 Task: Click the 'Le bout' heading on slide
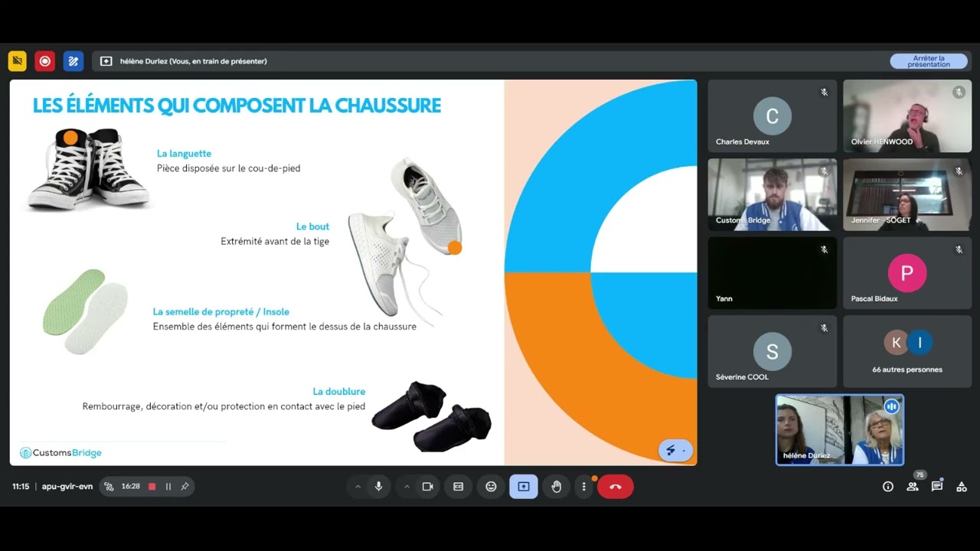click(x=312, y=227)
